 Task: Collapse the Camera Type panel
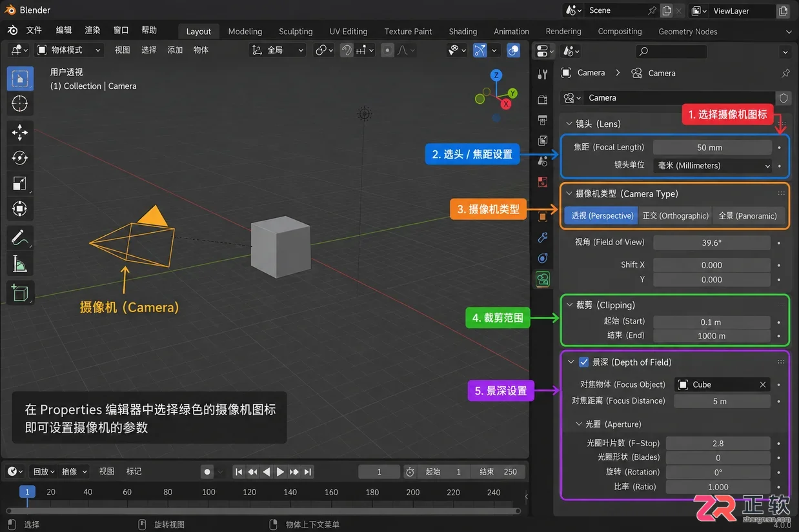[569, 193]
